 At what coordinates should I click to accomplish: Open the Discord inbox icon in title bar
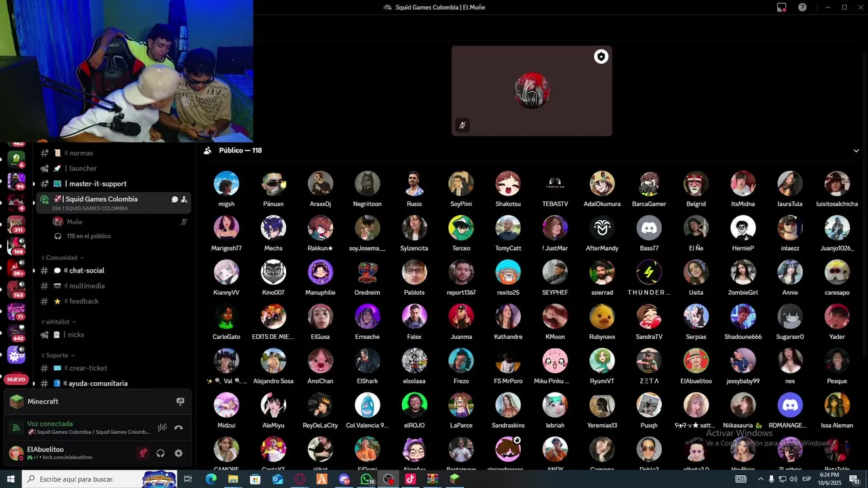tap(781, 7)
